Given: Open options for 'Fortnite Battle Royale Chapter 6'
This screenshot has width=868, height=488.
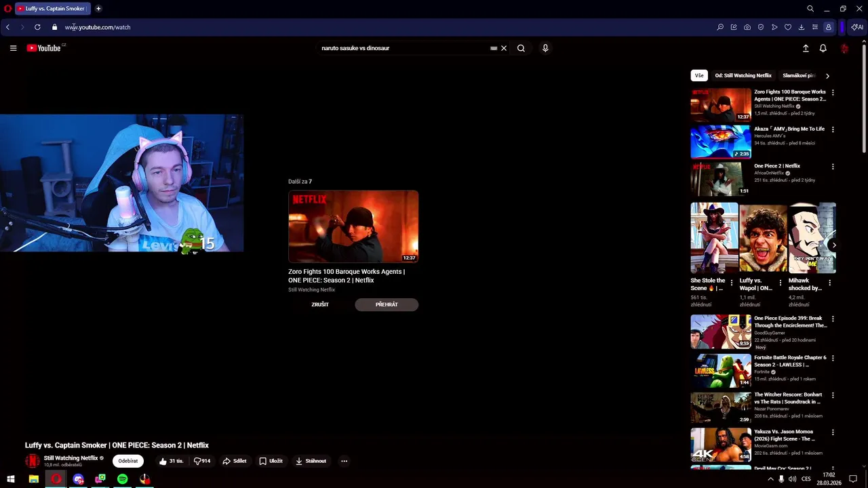Looking at the screenshot, I should pos(833,358).
